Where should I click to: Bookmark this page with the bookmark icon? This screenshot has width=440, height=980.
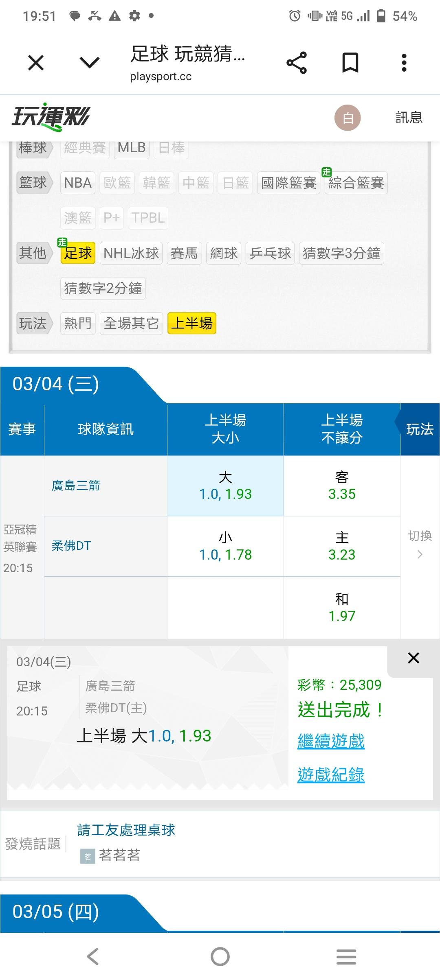[350, 63]
